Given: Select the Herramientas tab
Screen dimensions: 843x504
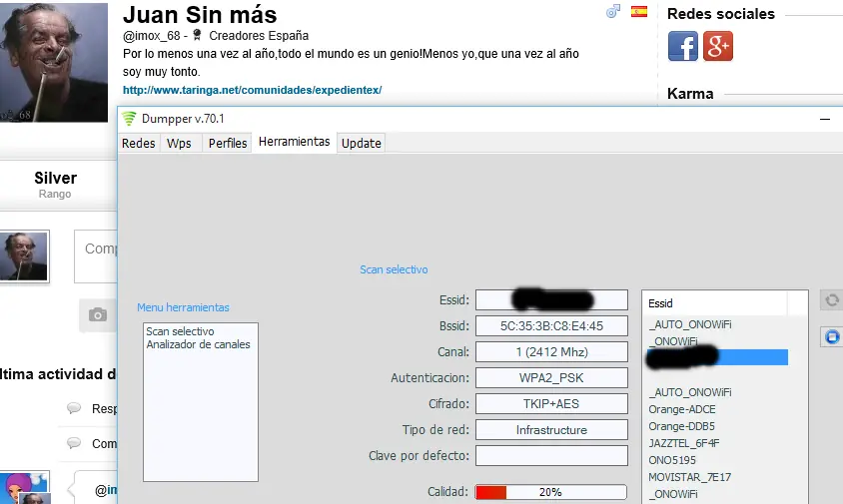Looking at the screenshot, I should coord(294,142).
